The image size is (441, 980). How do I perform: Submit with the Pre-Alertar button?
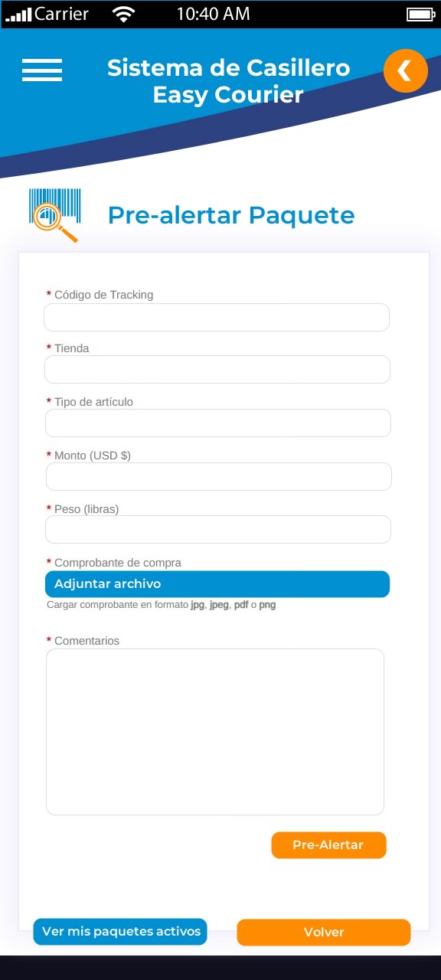(x=328, y=845)
